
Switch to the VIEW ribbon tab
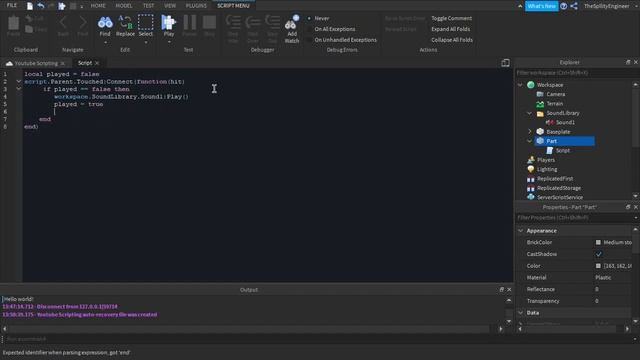(170, 6)
